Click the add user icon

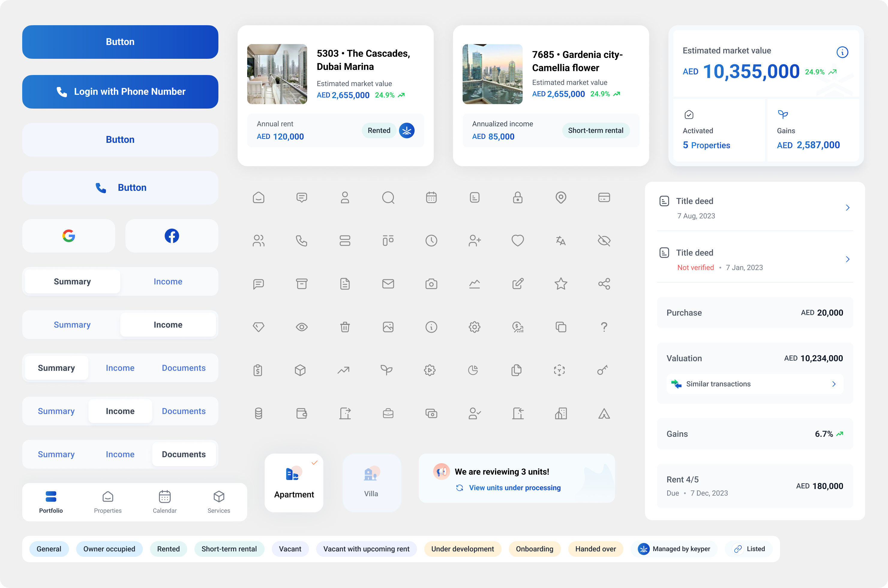[x=475, y=240]
